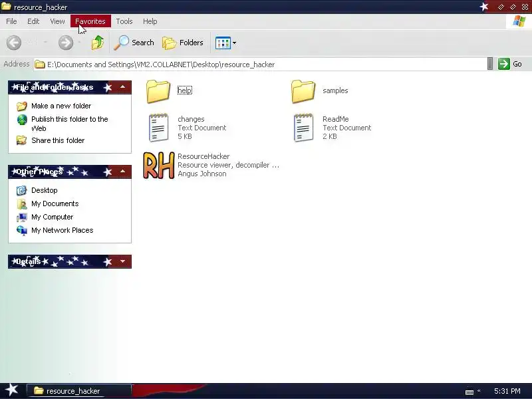Open My Documents link
The image size is (532, 399).
[x=55, y=203]
